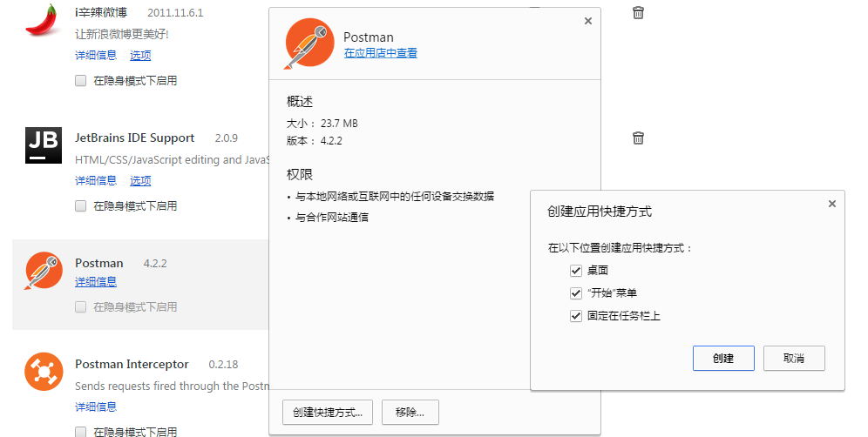Open 在应用店中查看 link for Postman
The image size is (868, 437).
pos(380,53)
